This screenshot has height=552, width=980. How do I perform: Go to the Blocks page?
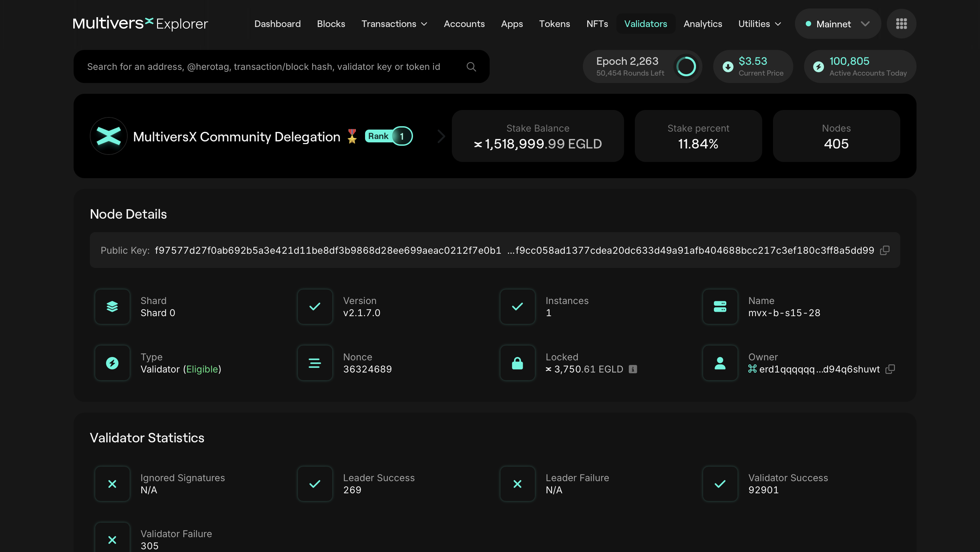[x=331, y=24]
